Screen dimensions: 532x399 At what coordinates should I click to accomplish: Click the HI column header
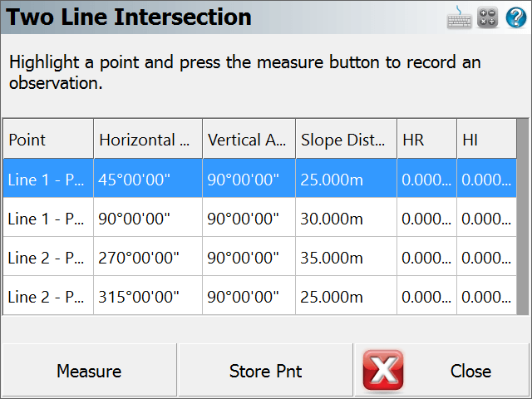(486, 139)
